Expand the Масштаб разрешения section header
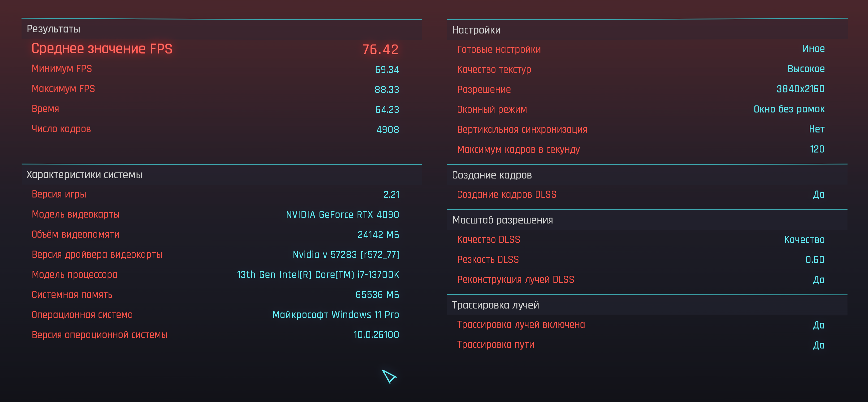This screenshot has height=402, width=868. [x=502, y=220]
